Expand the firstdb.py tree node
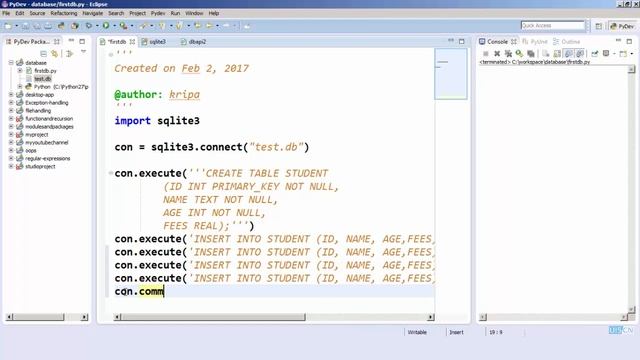 coord(20,71)
